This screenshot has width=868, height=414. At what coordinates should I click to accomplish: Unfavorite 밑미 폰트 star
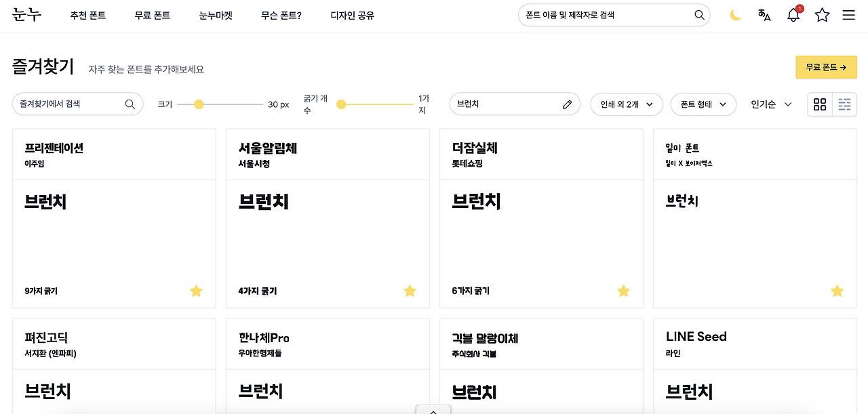837,291
